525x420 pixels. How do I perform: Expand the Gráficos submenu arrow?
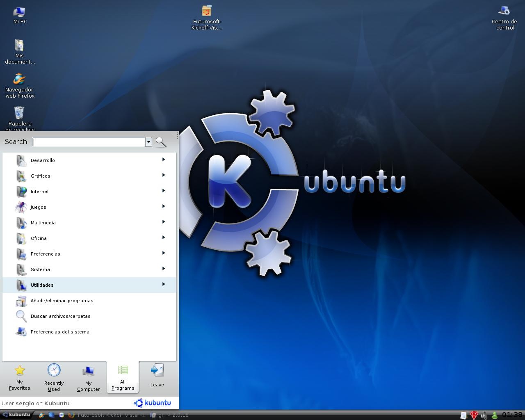[163, 175]
